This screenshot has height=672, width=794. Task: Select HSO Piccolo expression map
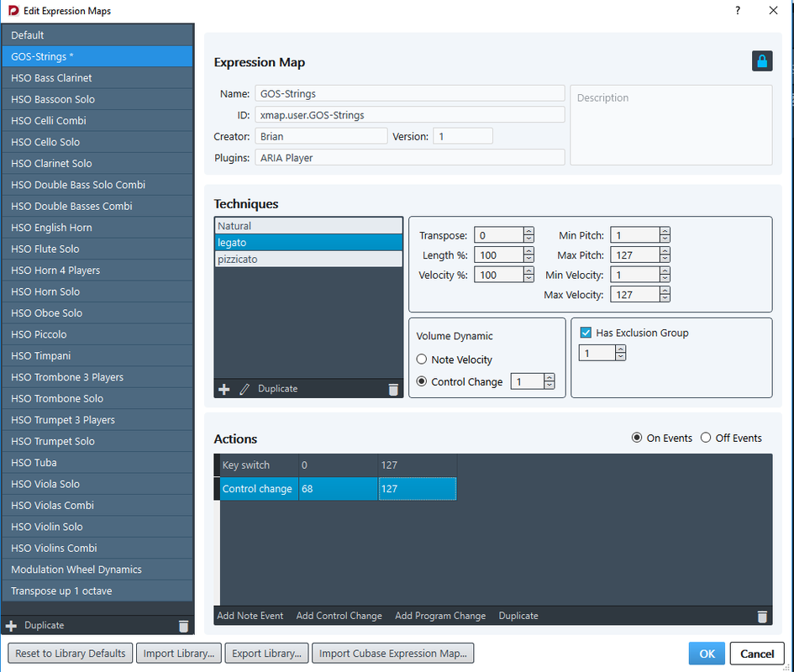tap(97, 334)
